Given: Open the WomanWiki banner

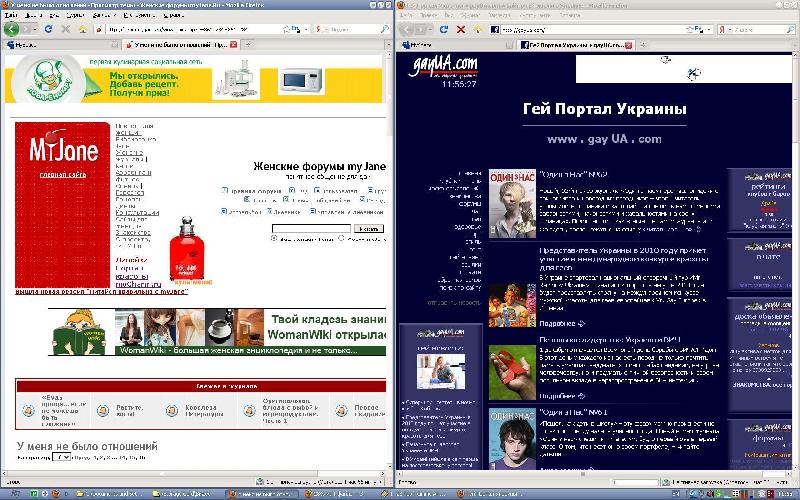Looking at the screenshot, I should pos(217,332).
